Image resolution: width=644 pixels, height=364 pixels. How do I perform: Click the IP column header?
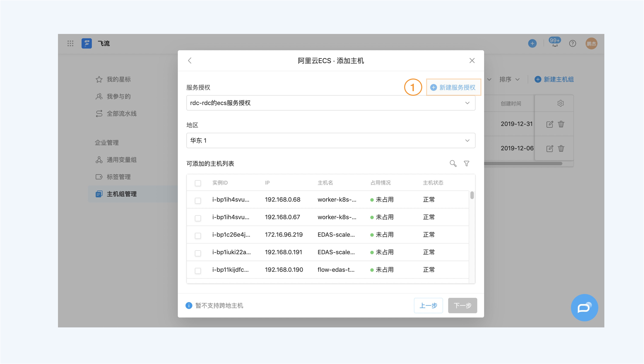pos(267,183)
